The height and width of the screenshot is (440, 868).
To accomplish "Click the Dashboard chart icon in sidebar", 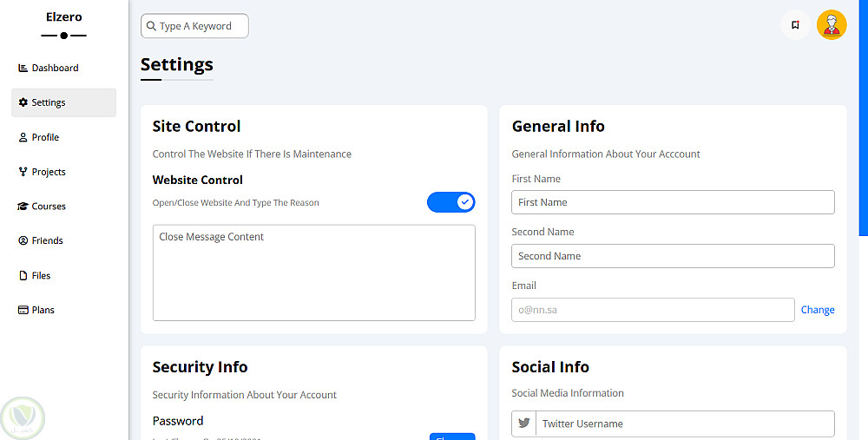I will coord(23,68).
